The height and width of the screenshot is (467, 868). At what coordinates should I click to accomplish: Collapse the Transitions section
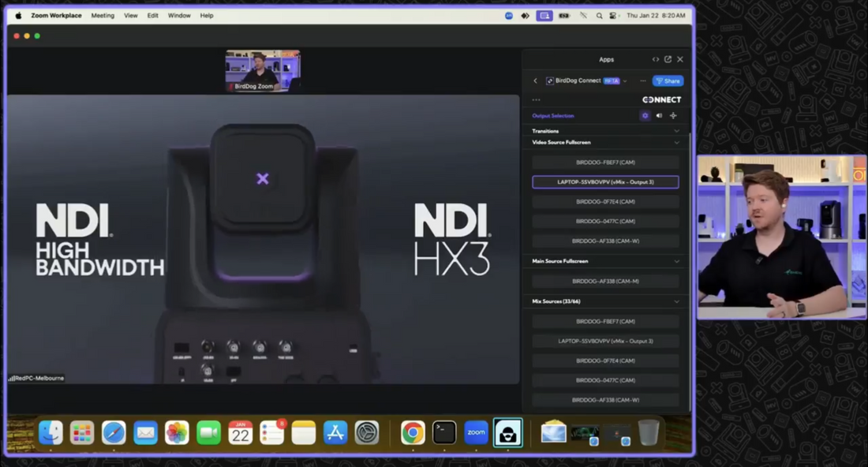pos(675,131)
